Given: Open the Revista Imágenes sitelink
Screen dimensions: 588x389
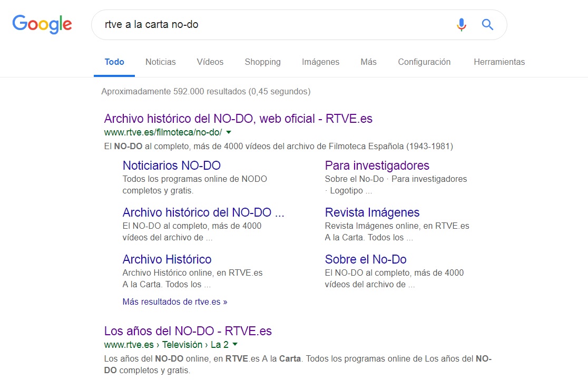Looking at the screenshot, I should [x=372, y=212].
